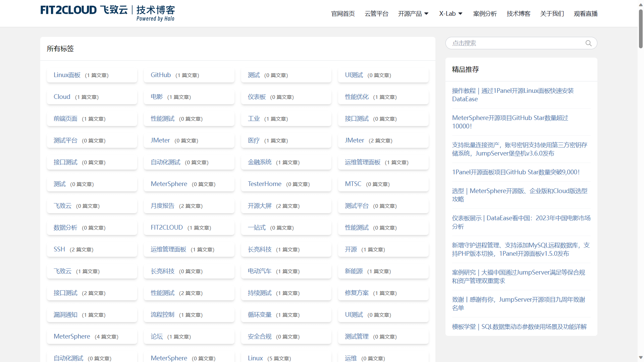Read article about installing DataEase via 1Panel
The height and width of the screenshot is (362, 644).
[513, 95]
